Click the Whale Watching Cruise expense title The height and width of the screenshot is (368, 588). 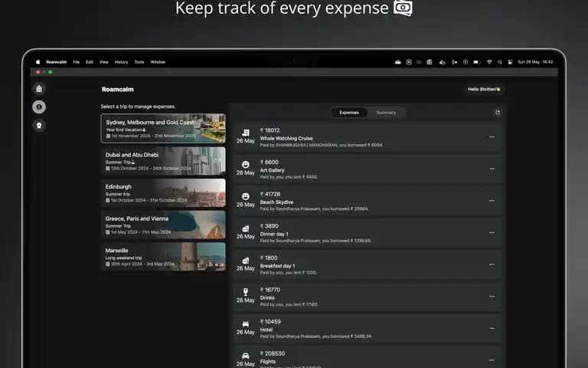click(x=286, y=139)
